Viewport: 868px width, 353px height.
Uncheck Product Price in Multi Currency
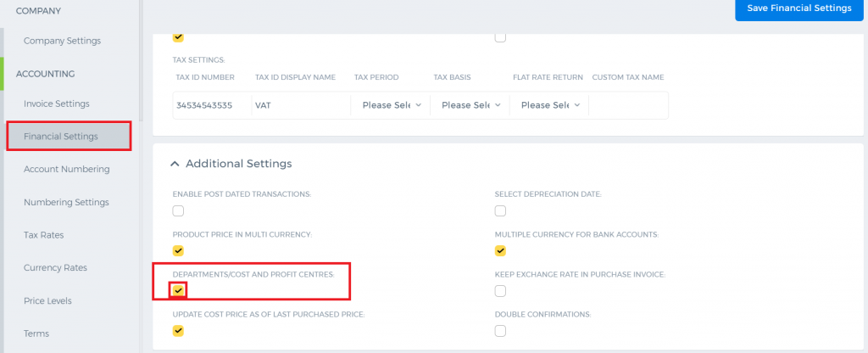tap(178, 251)
